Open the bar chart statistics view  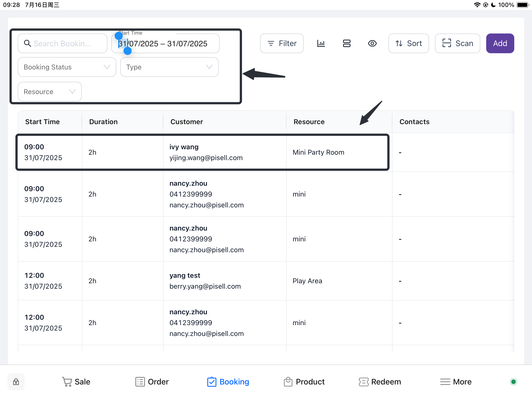(321, 43)
